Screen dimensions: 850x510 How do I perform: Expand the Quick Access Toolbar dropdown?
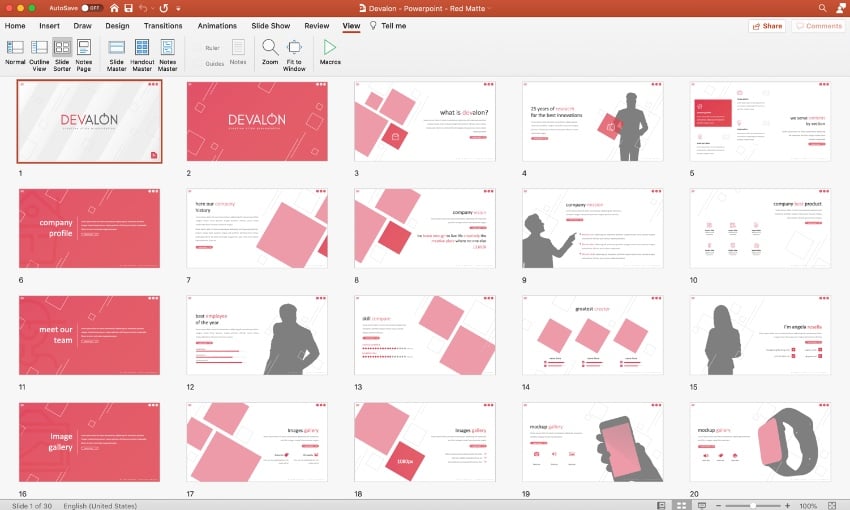[179, 8]
